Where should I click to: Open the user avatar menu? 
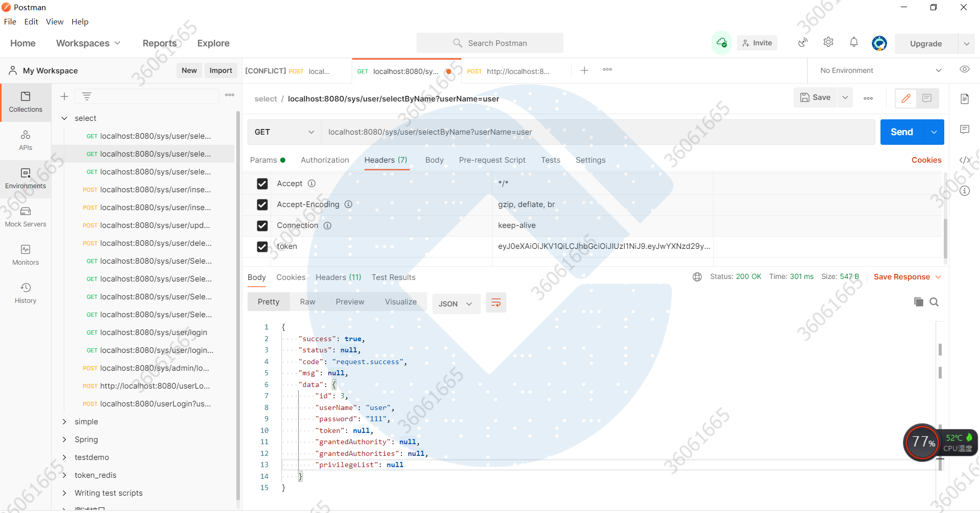(879, 43)
